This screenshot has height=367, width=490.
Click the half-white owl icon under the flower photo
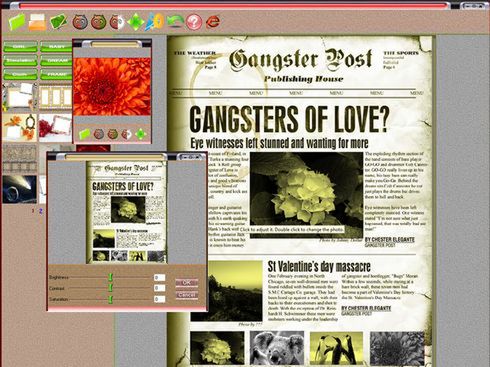pos(126,134)
